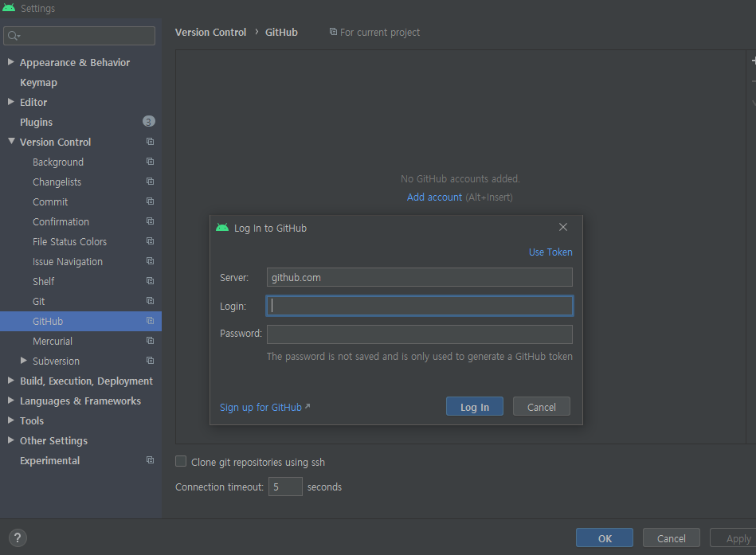Expand Appearance & Behavior section
The image size is (756, 555).
pyautogui.click(x=10, y=61)
